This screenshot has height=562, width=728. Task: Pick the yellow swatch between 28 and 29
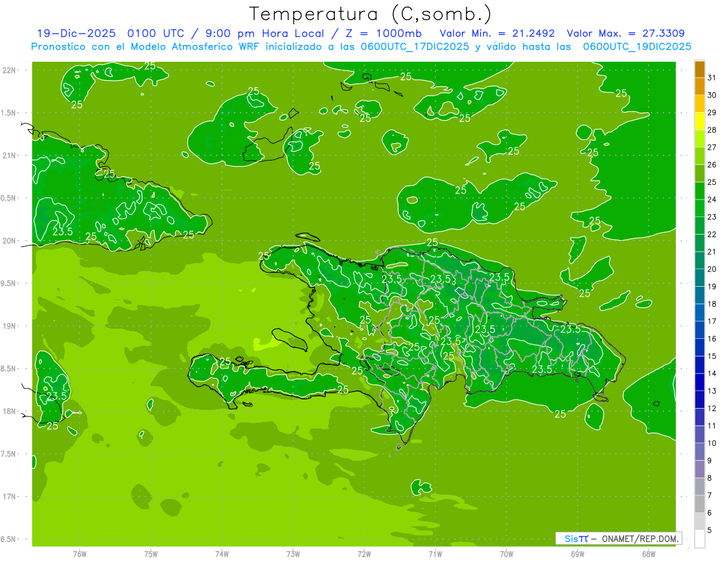(x=699, y=121)
